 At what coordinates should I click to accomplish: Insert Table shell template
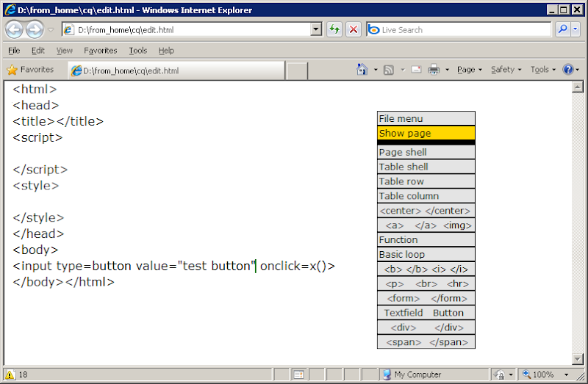pyautogui.click(x=426, y=167)
